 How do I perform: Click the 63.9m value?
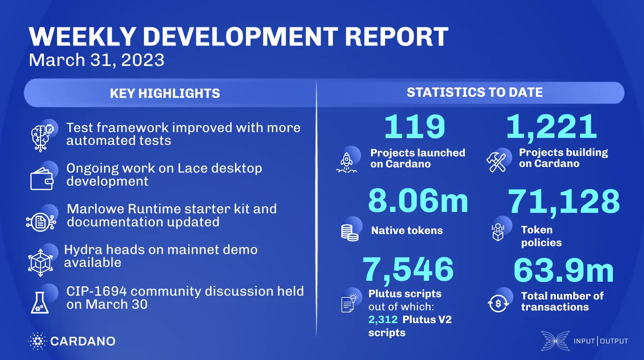click(564, 270)
